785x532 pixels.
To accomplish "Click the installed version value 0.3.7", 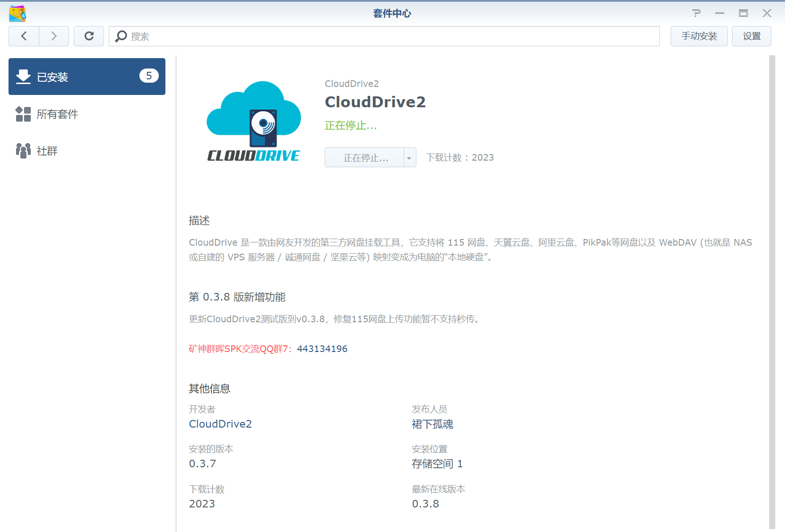I will (x=202, y=463).
